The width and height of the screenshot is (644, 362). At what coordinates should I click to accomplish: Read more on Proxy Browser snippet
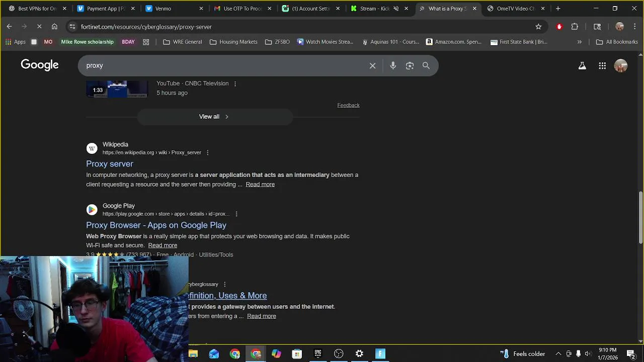pyautogui.click(x=163, y=245)
